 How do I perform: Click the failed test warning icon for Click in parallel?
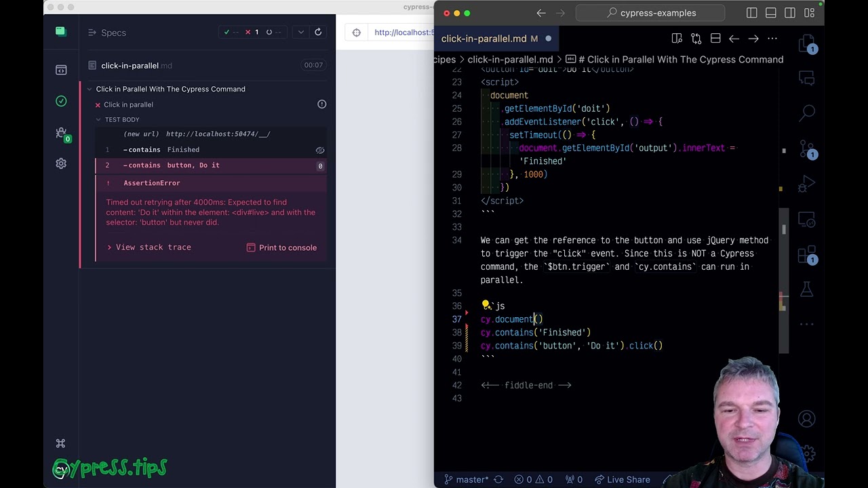[322, 104]
